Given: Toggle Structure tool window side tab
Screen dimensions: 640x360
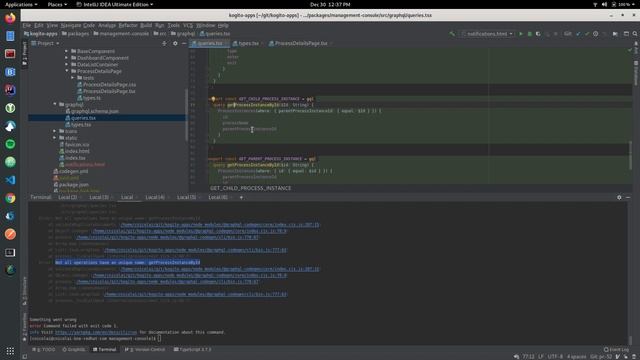Looking at the screenshot, I should (x=24, y=291).
